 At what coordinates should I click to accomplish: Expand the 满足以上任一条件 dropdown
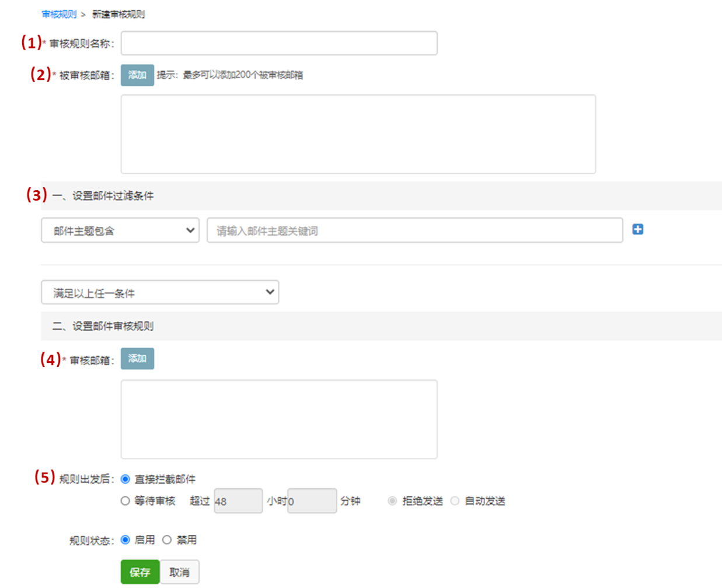[x=160, y=292]
